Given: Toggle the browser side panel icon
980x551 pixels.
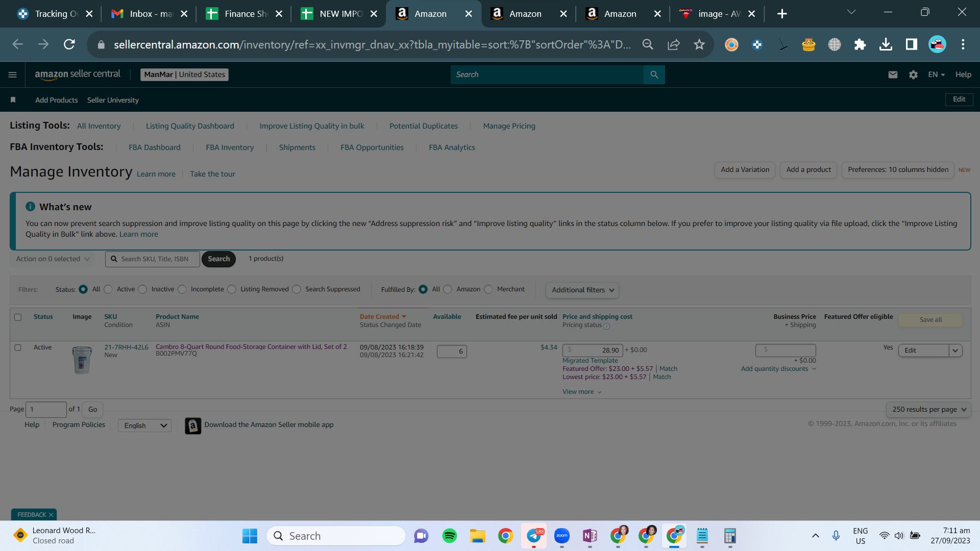Looking at the screenshot, I should tap(912, 44).
